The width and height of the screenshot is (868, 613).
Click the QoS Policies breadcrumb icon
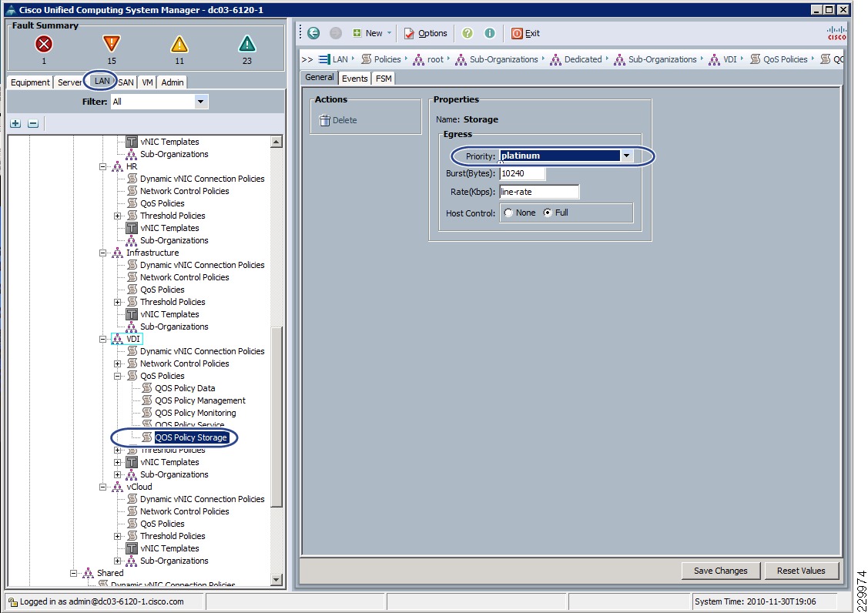755,59
